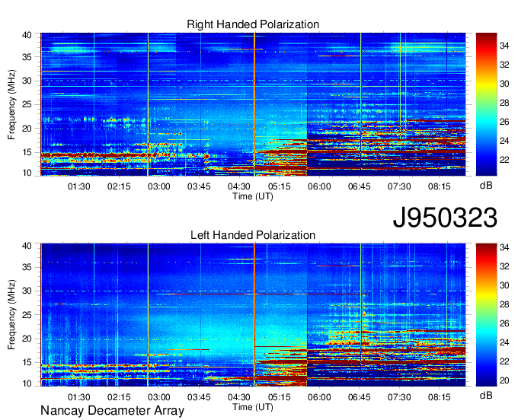
Task: Click the 10 MHz tick of right-handed plot
Action: coord(27,173)
